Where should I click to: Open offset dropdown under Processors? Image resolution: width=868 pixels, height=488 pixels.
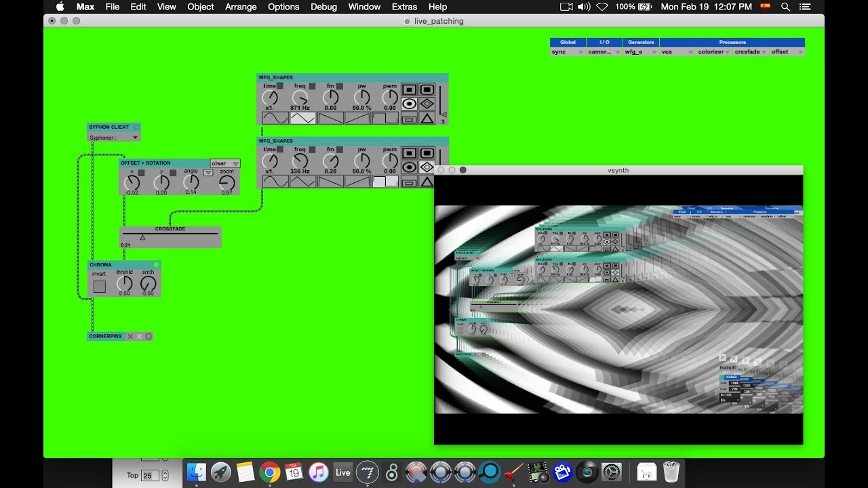point(787,52)
